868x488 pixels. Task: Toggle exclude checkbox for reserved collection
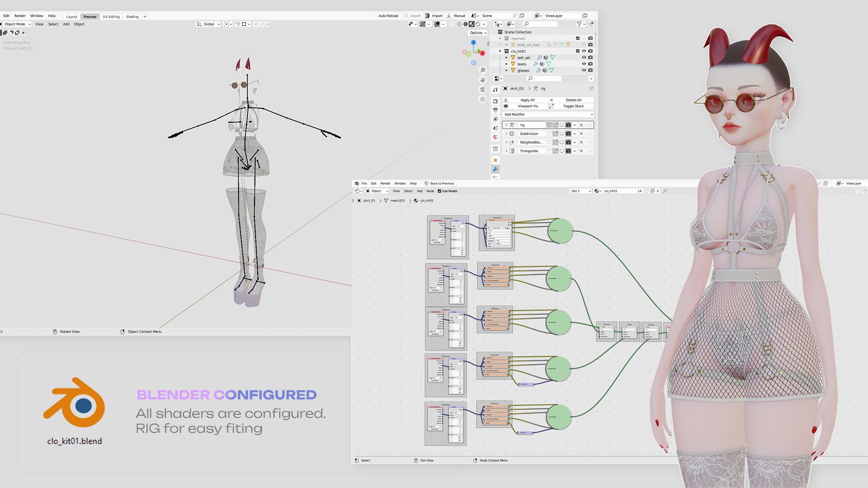tap(577, 38)
